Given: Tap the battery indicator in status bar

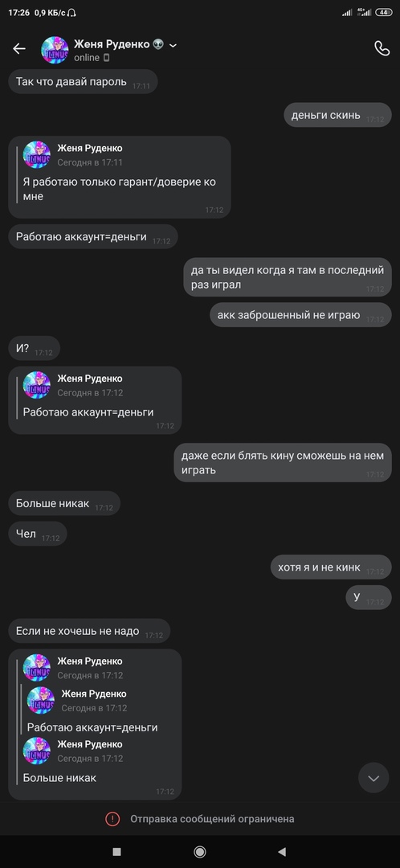Looking at the screenshot, I should coord(384,12).
